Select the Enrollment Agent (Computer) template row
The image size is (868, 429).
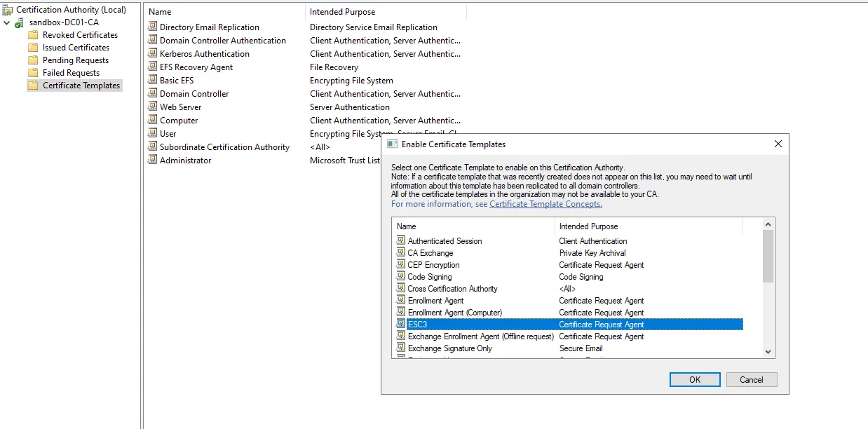[454, 313]
